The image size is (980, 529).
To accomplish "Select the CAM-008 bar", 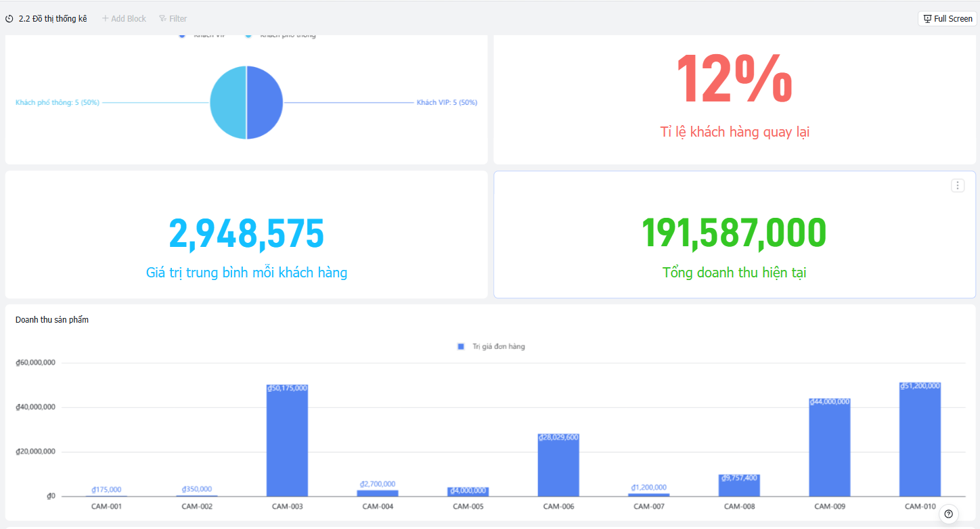I will click(x=739, y=486).
